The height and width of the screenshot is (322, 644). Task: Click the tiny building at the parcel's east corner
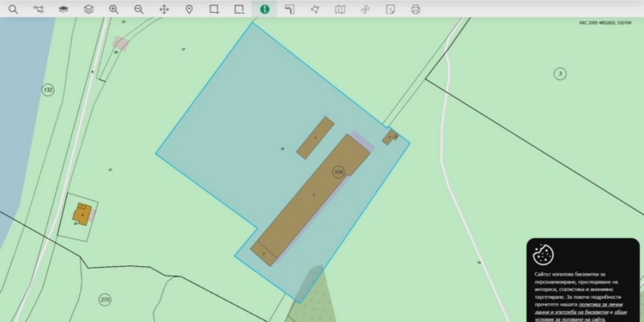click(390, 137)
